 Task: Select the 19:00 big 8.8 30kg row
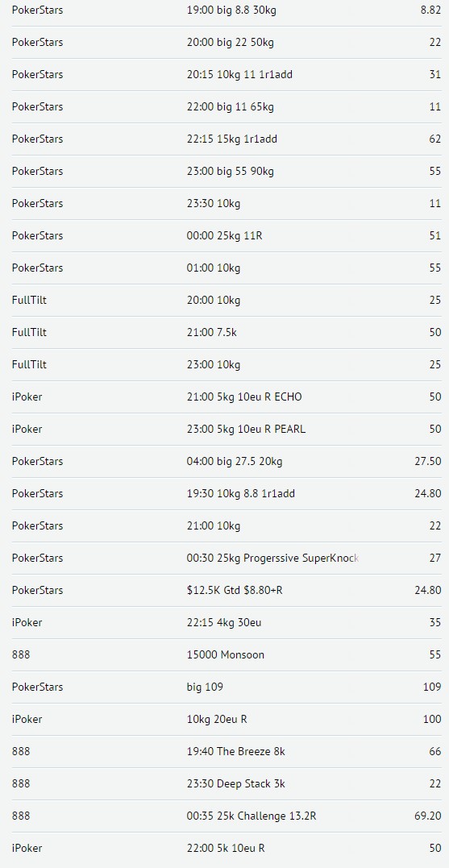[224, 10]
